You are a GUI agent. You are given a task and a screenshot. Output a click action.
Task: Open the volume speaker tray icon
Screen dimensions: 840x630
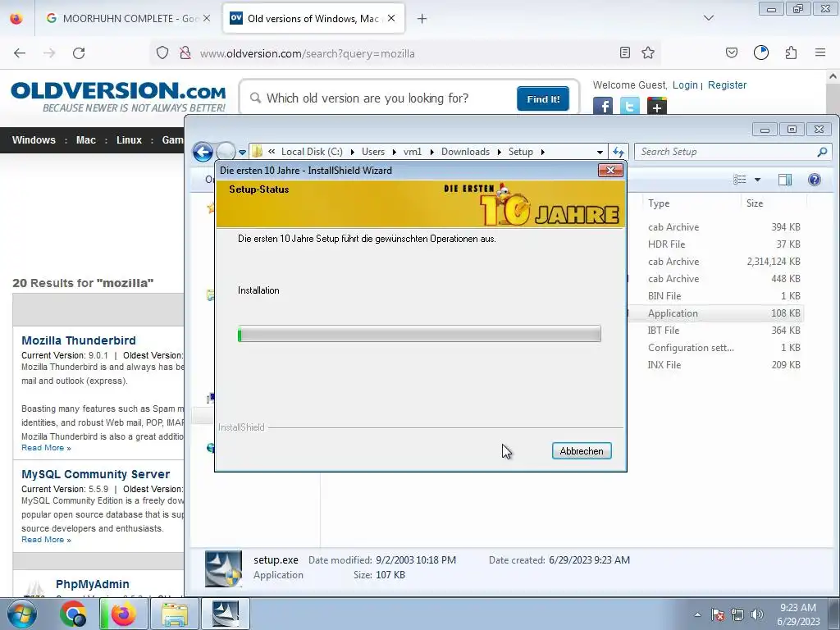756,614
